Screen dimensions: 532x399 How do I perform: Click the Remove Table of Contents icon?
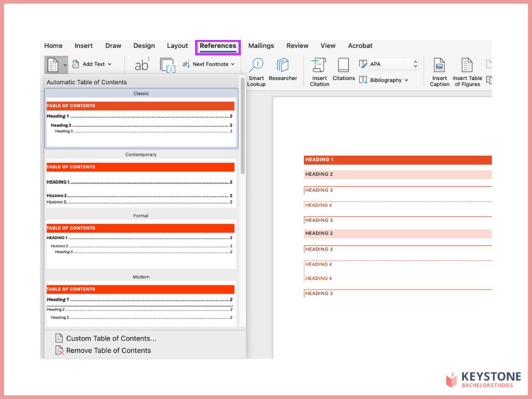(x=59, y=351)
